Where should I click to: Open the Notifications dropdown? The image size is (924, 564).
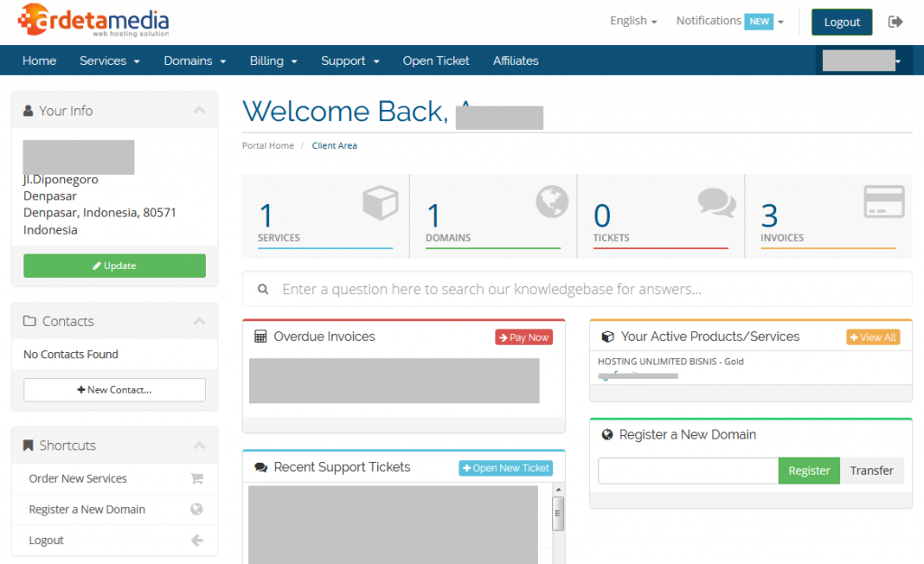pyautogui.click(x=729, y=21)
